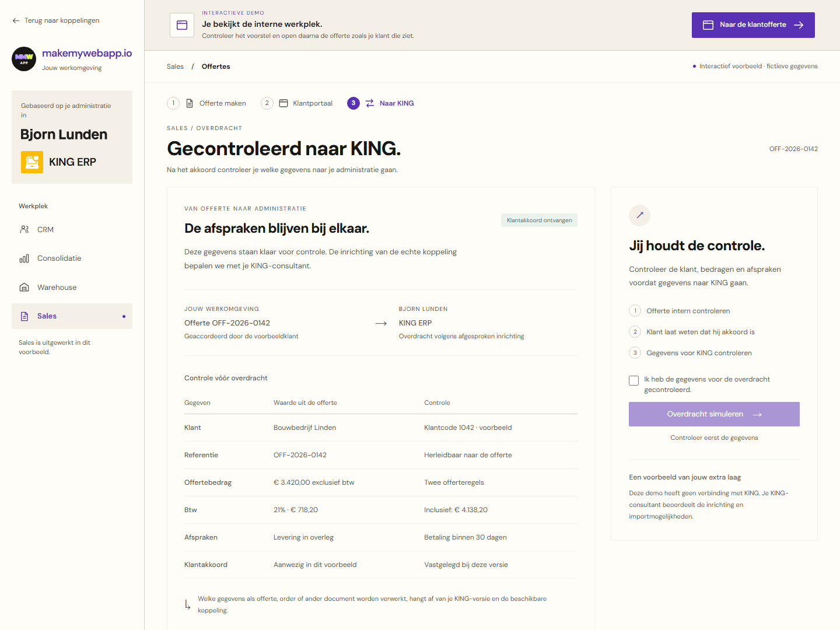Go to step 2 Klantportaal
This screenshot has width=840, height=630.
pos(297,103)
